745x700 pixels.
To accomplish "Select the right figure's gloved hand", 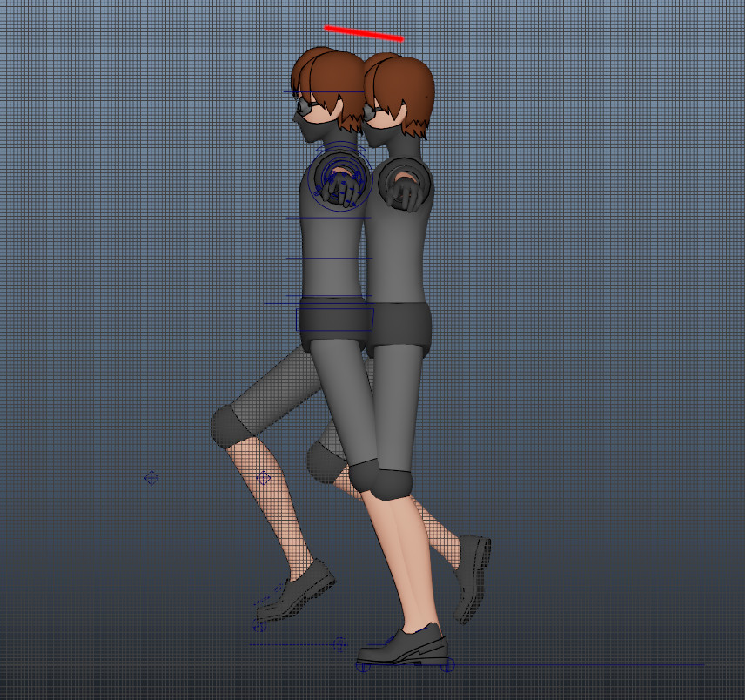I will click(x=406, y=194).
